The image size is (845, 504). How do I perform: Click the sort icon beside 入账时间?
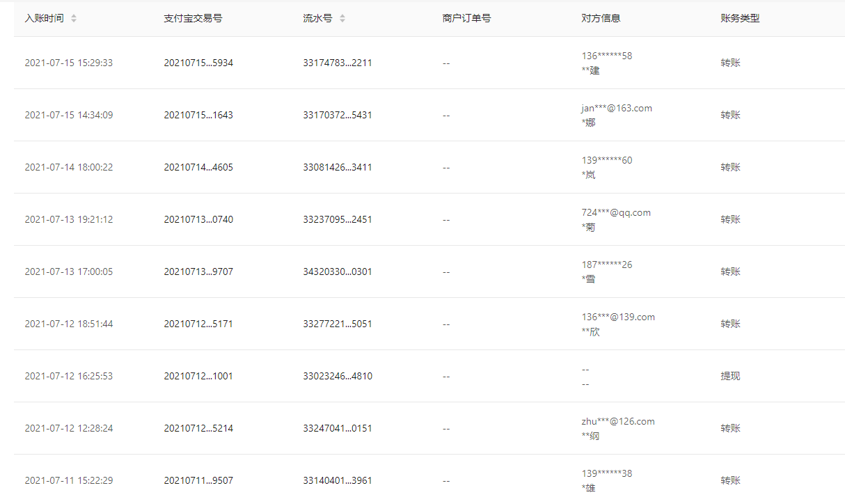tap(74, 18)
